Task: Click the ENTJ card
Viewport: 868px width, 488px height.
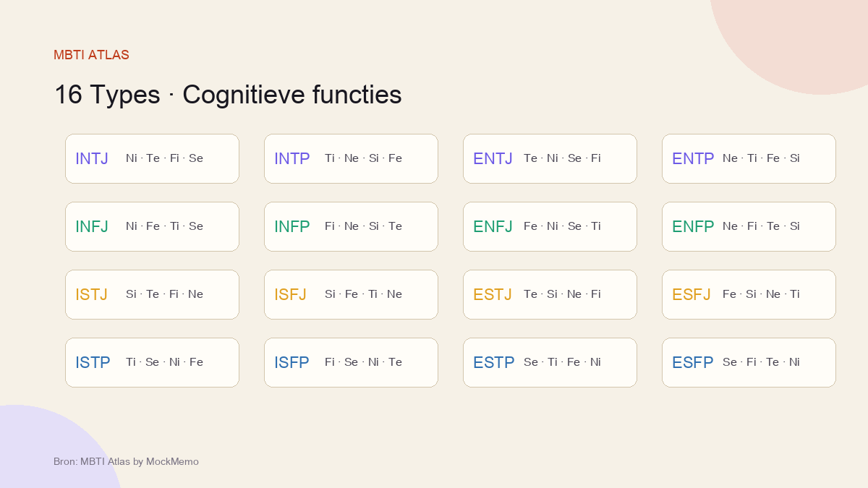Action: tap(550, 158)
